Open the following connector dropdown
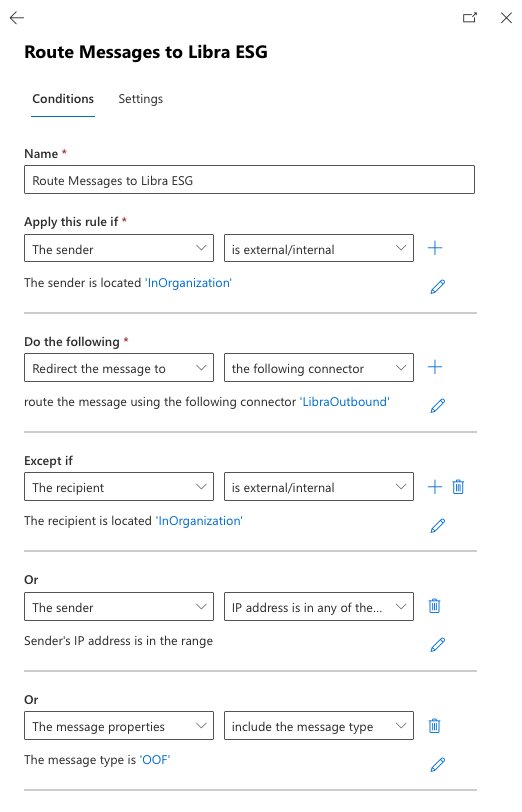Image resolution: width=522 pixels, height=812 pixels. (319, 368)
